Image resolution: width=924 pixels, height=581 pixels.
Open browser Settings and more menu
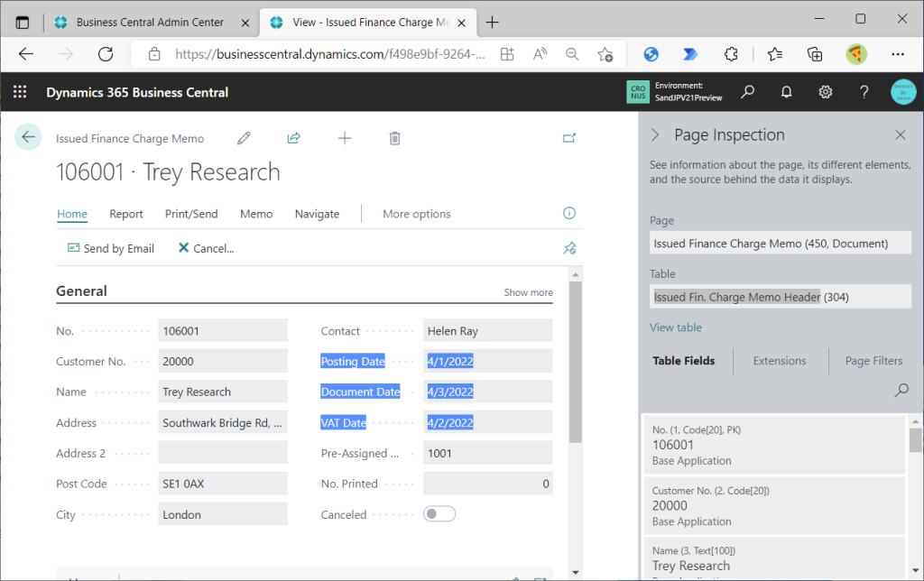click(898, 54)
